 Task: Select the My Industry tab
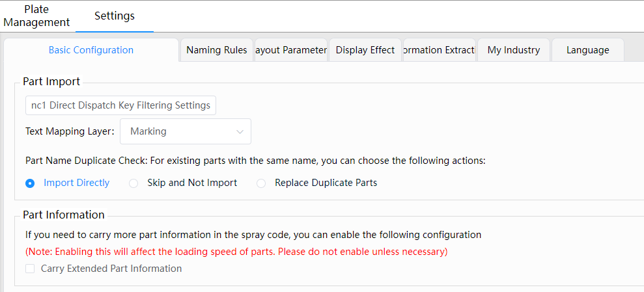514,50
